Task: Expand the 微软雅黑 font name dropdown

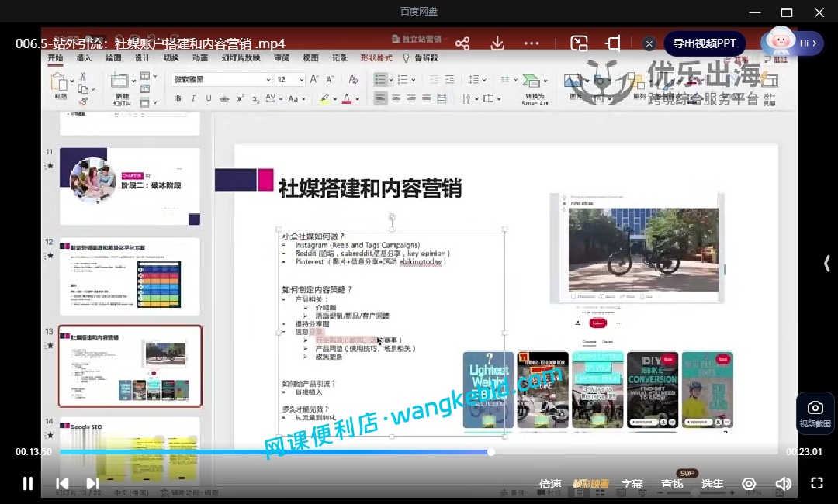Action: [268, 80]
